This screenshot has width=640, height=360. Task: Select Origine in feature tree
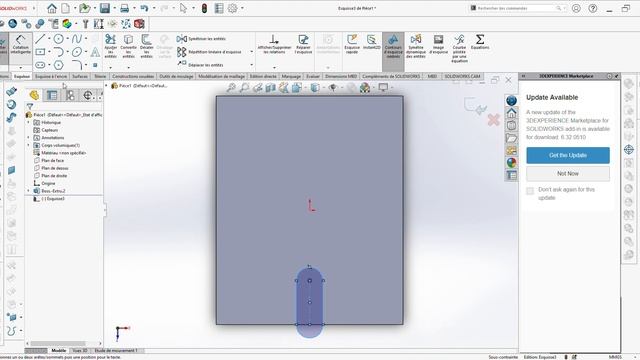click(x=48, y=184)
